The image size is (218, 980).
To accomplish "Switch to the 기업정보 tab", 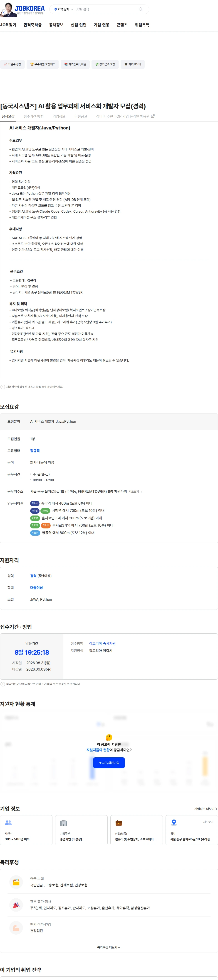I will pyautogui.click(x=59, y=117).
